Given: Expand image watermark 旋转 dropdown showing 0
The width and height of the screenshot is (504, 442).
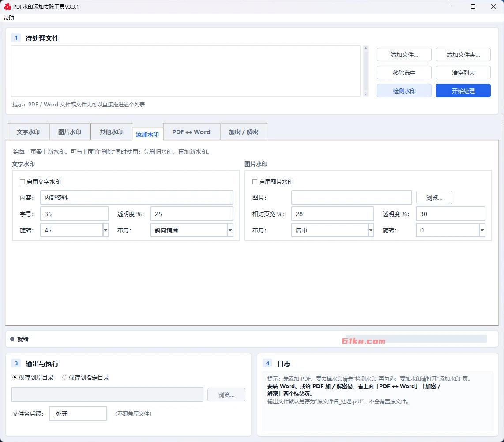Looking at the screenshot, I should point(482,230).
